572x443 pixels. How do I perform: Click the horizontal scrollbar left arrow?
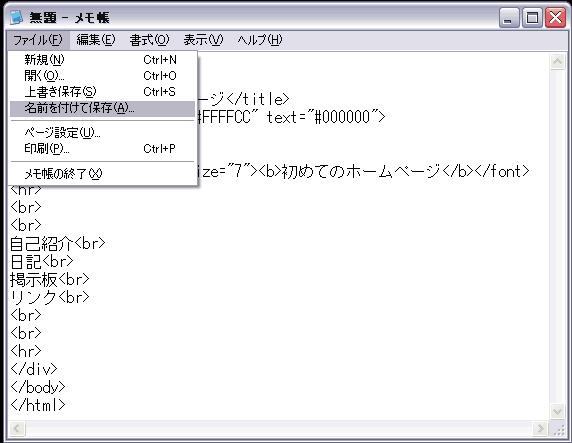[17, 428]
